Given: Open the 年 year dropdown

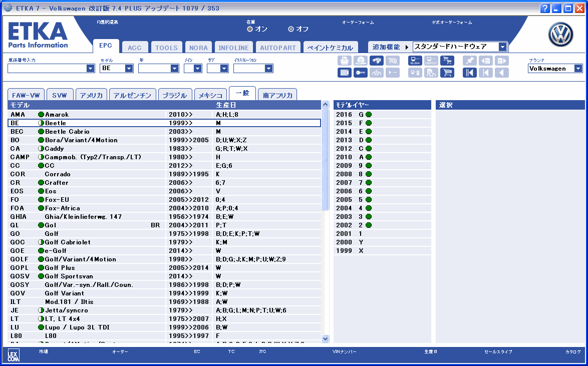Looking at the screenshot, I should coord(175,68).
